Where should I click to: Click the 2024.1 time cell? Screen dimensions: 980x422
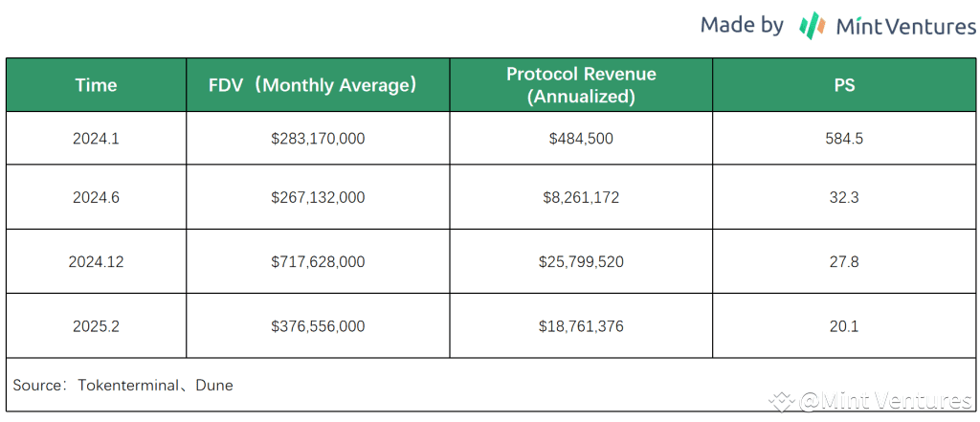click(96, 139)
